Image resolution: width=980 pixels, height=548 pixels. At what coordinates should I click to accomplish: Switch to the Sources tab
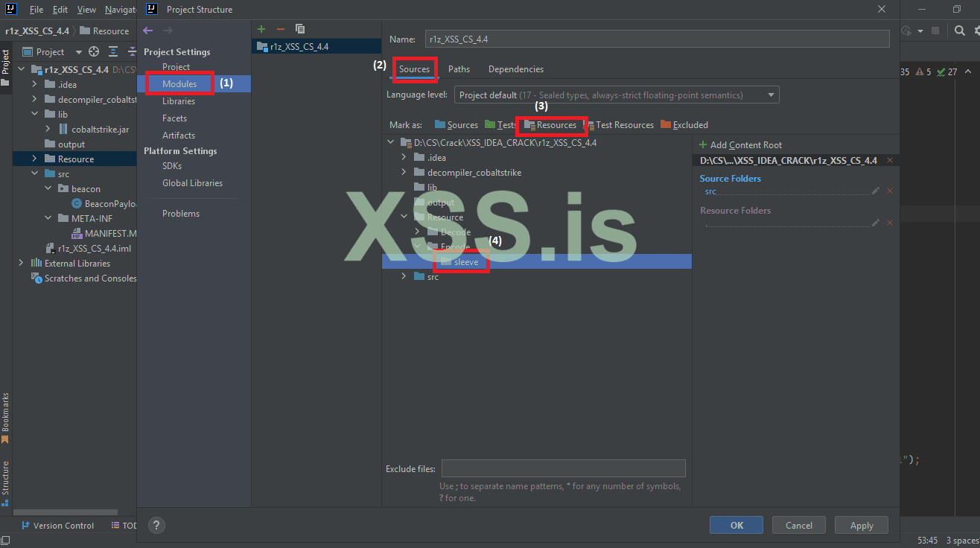[x=415, y=69]
